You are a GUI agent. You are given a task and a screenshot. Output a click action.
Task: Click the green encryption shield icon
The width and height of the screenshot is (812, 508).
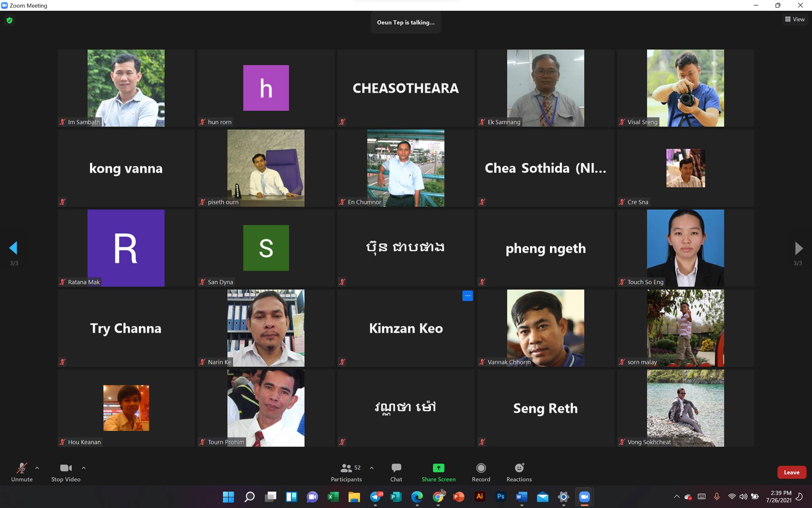[x=10, y=20]
